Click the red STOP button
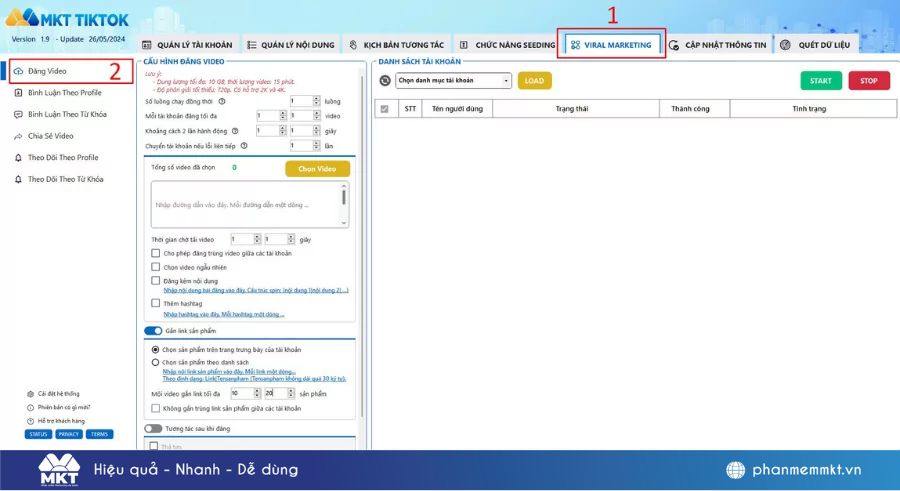The image size is (900, 491). (869, 81)
